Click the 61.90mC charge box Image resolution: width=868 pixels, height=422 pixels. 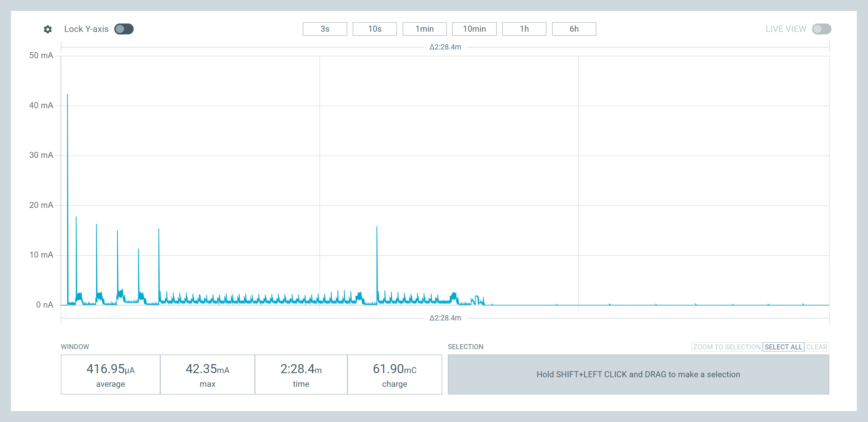[395, 375]
